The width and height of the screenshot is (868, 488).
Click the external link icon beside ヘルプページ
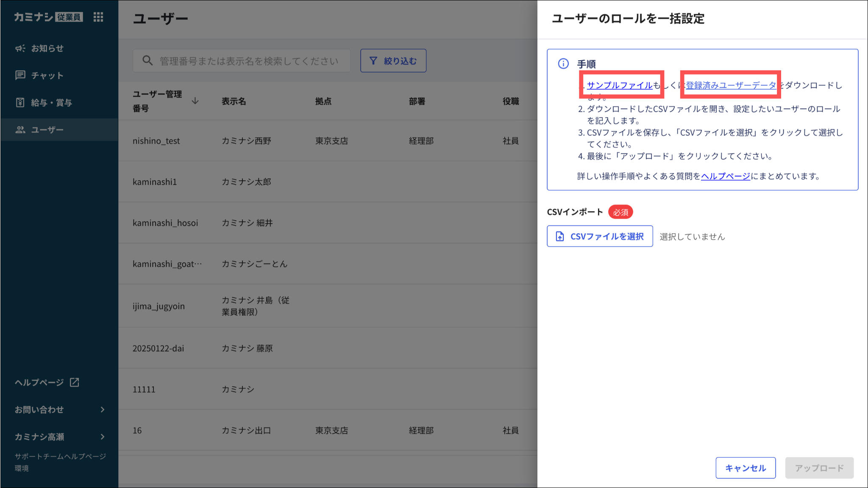(x=75, y=382)
